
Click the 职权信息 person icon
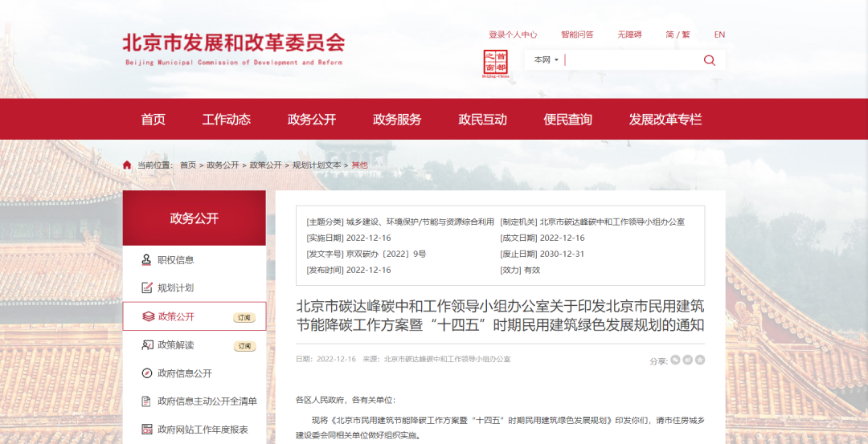pos(146,259)
